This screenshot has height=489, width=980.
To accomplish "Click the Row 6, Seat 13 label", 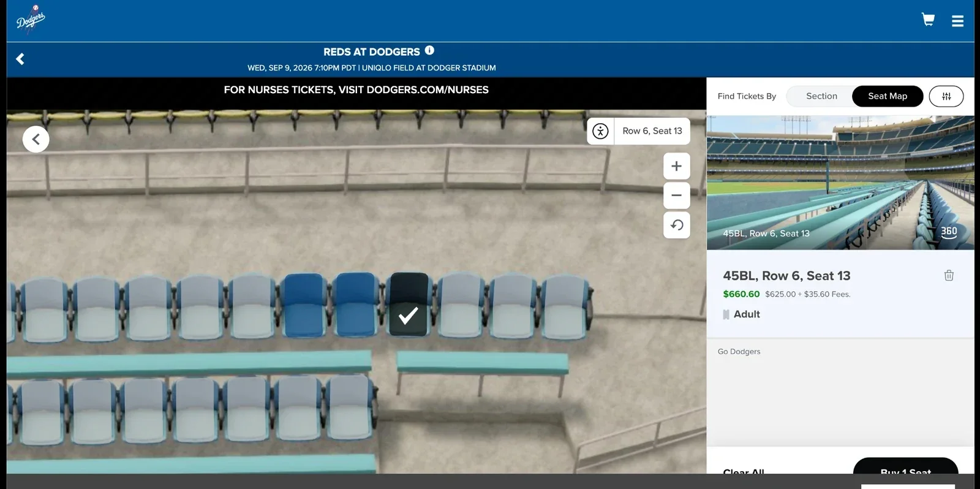I will tap(652, 131).
